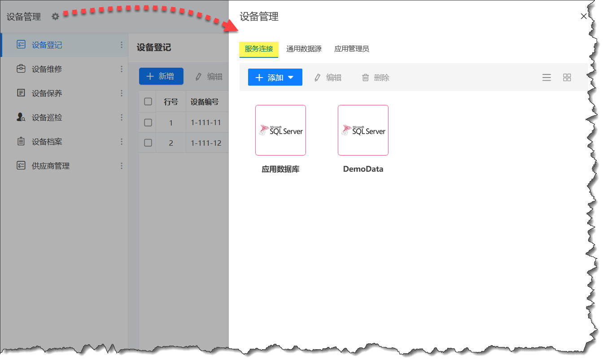This screenshot has width=607, height=364.
Task: Select the checkbox for row 1-111-11
Action: 147,122
